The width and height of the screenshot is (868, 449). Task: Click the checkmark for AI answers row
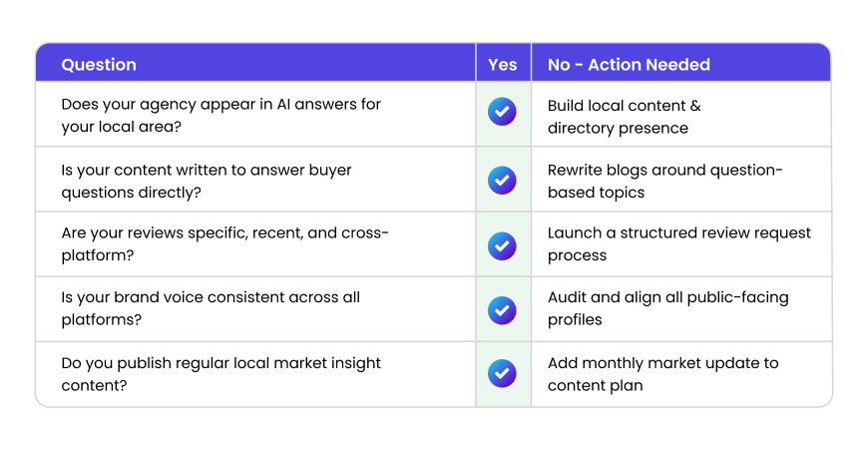[502, 112]
